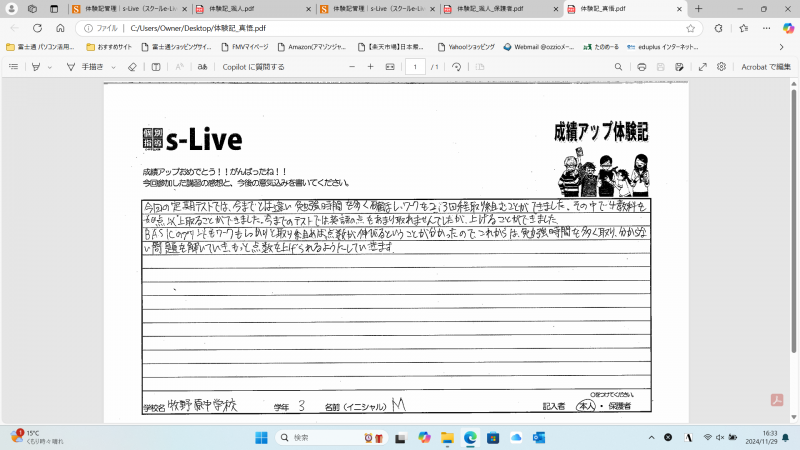Close the 体験記_颯人_保護者.pdf tab
Screen dimensions: 800x450
pyautogui.click(x=556, y=9)
